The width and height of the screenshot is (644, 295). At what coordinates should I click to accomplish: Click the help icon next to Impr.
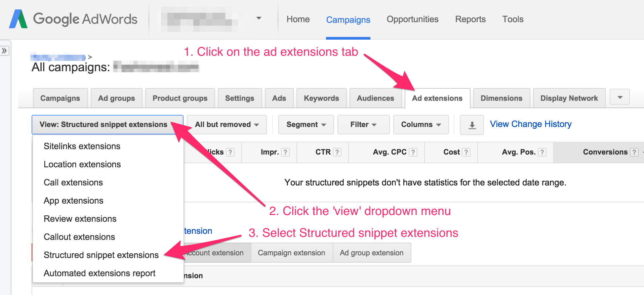coord(285,152)
